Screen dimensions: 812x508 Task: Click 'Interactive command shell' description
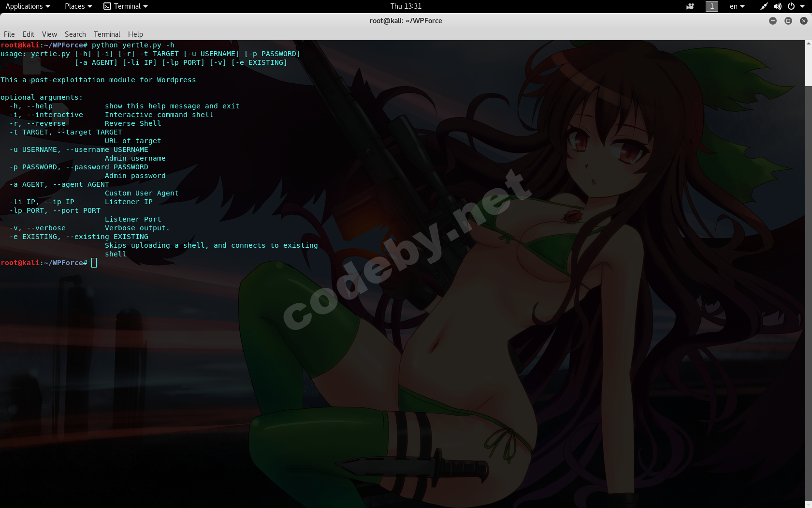(x=159, y=115)
